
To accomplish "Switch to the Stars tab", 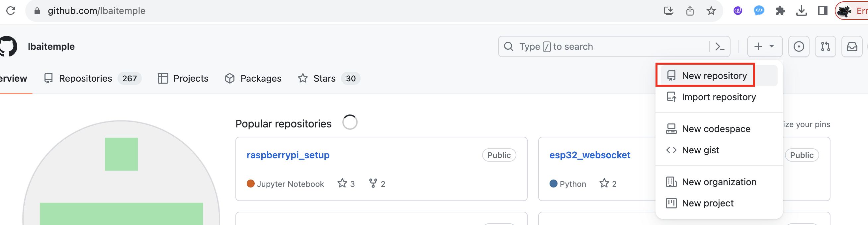I will click(x=324, y=78).
